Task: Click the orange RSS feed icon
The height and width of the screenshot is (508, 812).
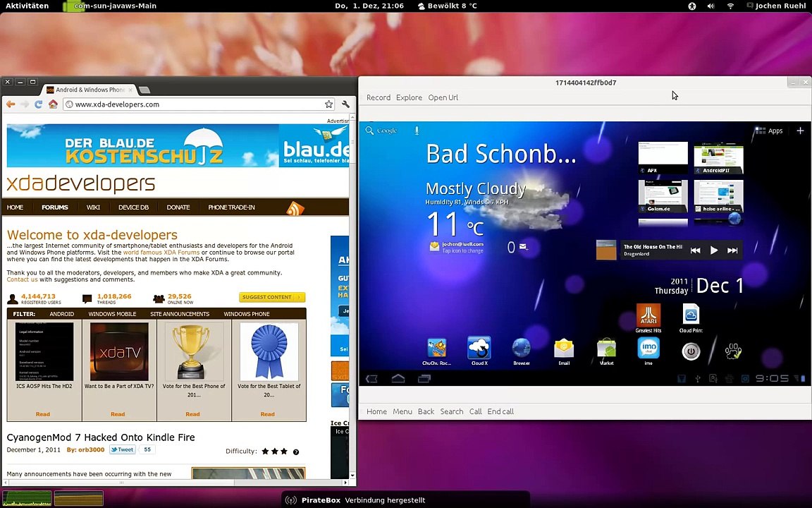Action: 295,208
